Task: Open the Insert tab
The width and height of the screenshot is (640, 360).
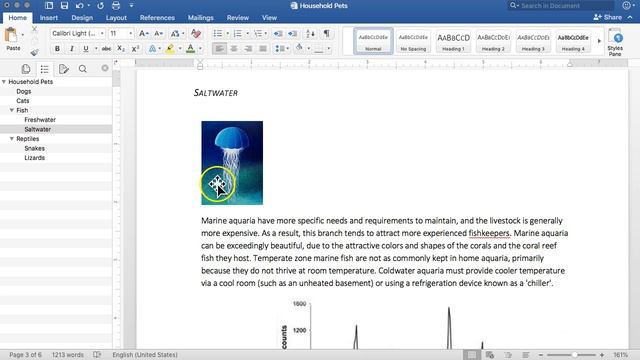Action: (x=49, y=18)
